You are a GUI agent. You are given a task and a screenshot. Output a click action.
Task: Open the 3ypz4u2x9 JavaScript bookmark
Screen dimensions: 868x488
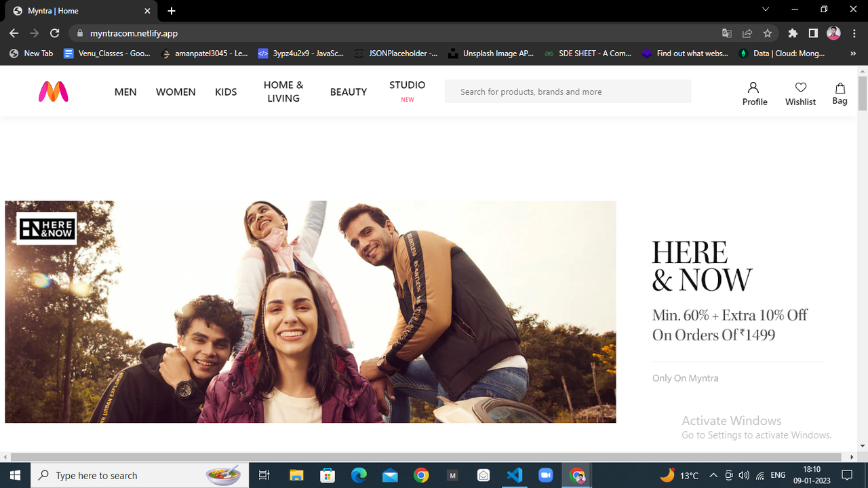(x=301, y=53)
